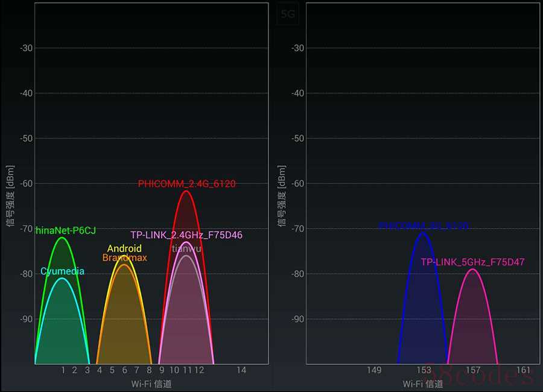Select channel 161 tick label

pyautogui.click(x=523, y=370)
